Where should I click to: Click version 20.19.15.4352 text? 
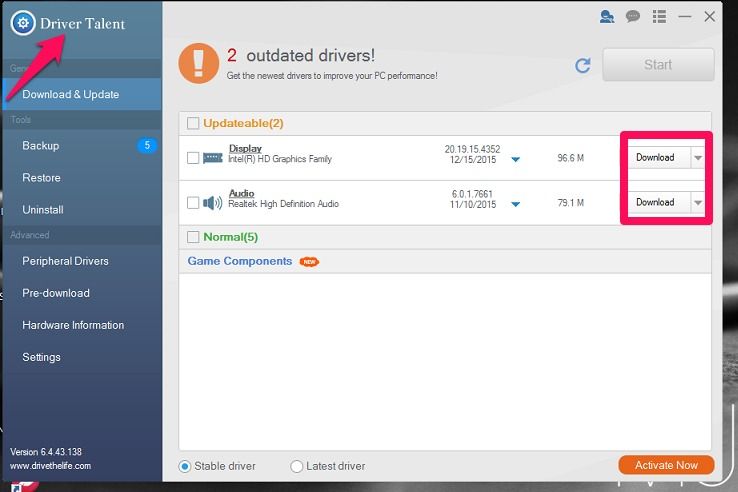pos(473,149)
